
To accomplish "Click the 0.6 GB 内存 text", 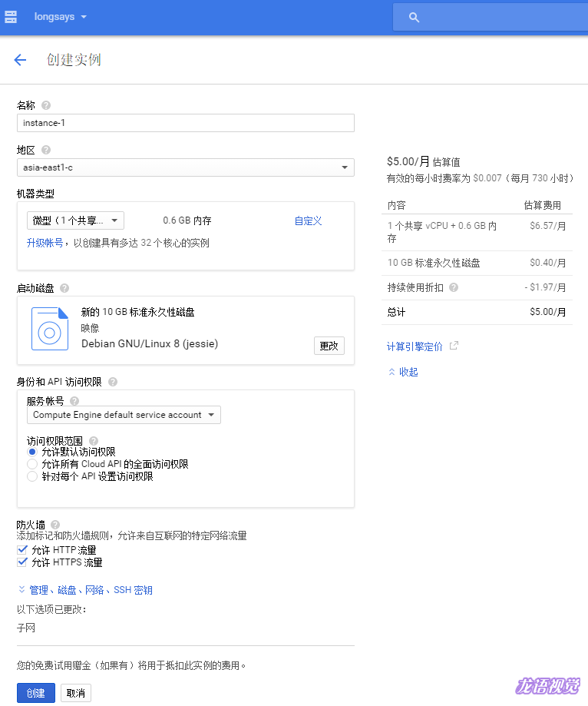I will [187, 220].
